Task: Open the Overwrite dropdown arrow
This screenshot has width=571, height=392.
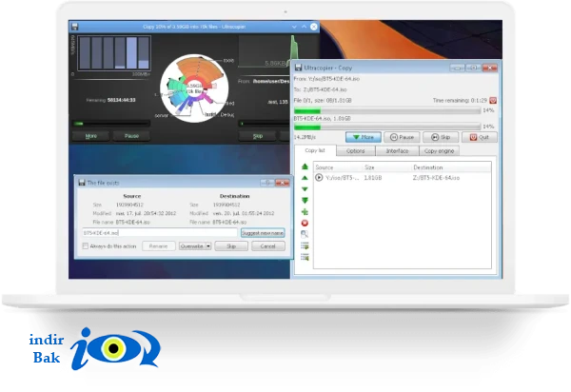Action: point(207,246)
